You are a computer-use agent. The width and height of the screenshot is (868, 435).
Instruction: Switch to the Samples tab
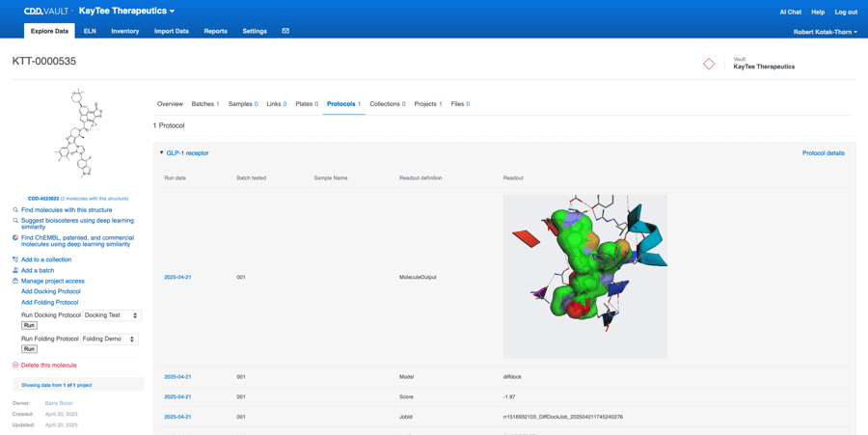pyautogui.click(x=243, y=104)
